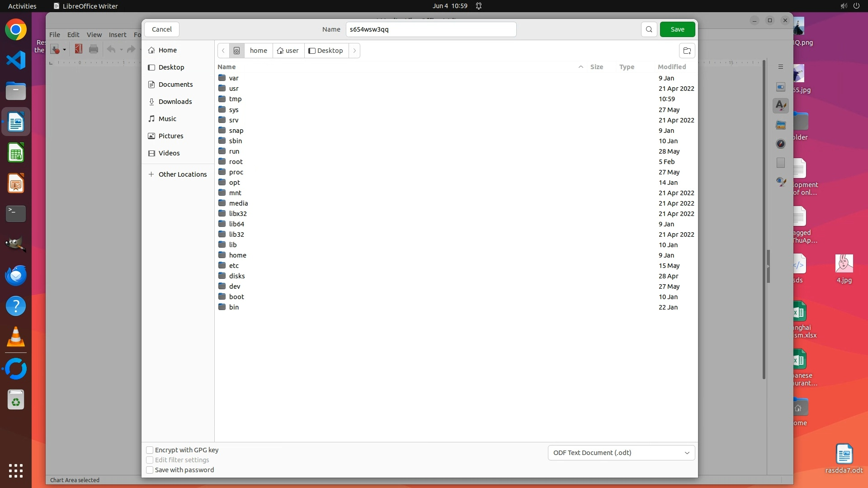Viewport: 868px width, 488px height.
Task: Open the Styles sidebar panel icon
Action: tap(781, 106)
